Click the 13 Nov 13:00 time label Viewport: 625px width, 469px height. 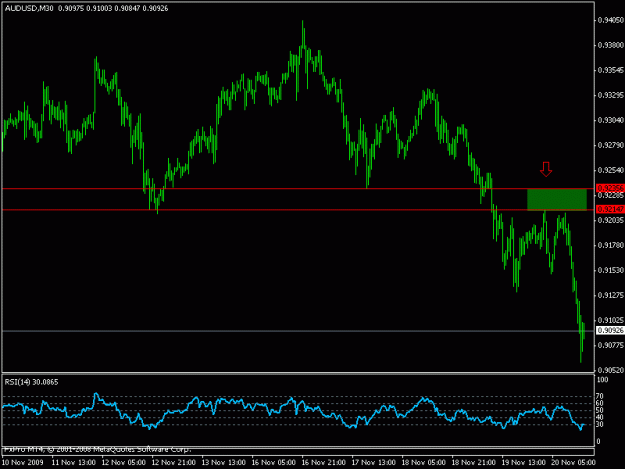coord(224,463)
